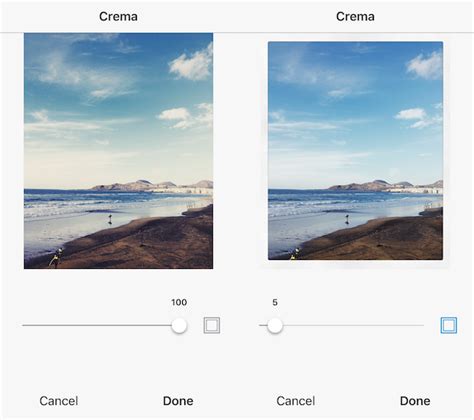Tap the large upper cloud in the borderless photo
The height and width of the screenshot is (420, 474).
[191, 64]
